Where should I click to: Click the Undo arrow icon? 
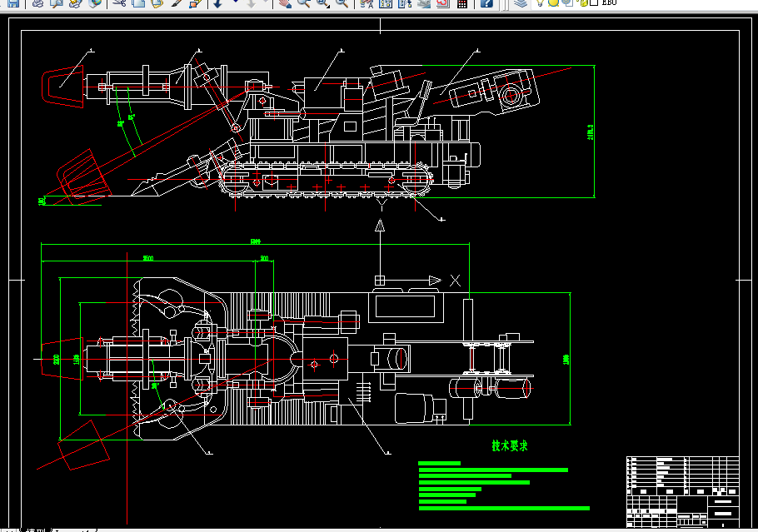tap(218, 2)
